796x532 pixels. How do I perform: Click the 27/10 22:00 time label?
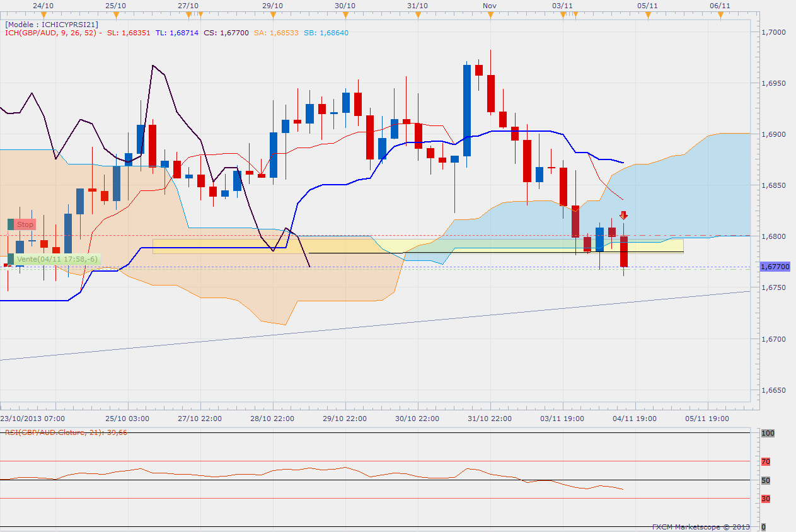(200, 418)
